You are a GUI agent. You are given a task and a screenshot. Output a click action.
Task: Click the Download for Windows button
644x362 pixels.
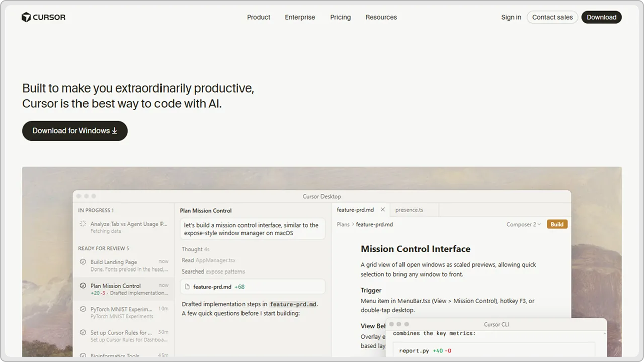coord(75,131)
